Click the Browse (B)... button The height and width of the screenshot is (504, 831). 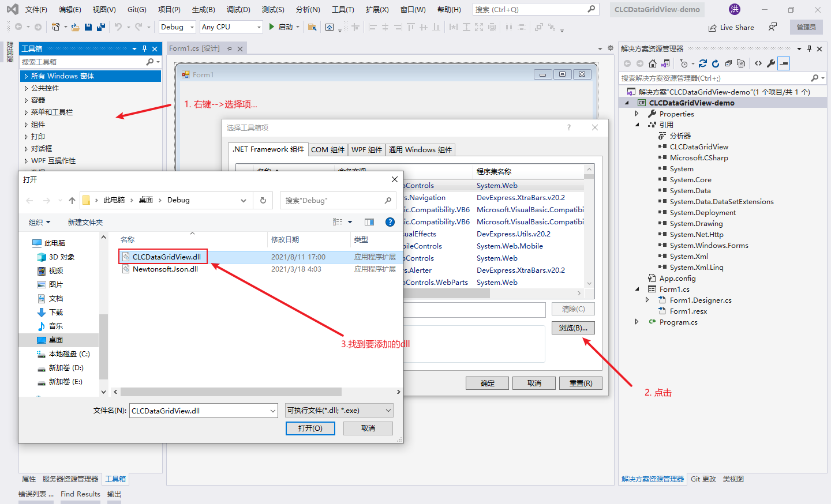pos(573,328)
